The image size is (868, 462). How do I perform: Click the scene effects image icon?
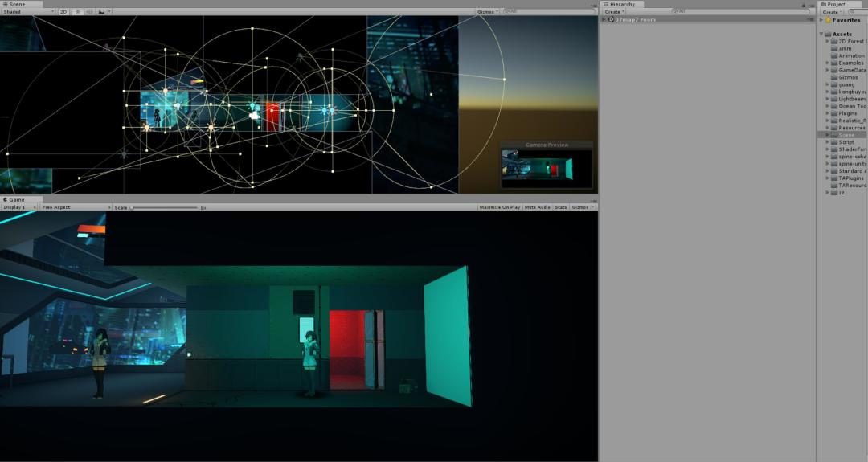point(101,12)
